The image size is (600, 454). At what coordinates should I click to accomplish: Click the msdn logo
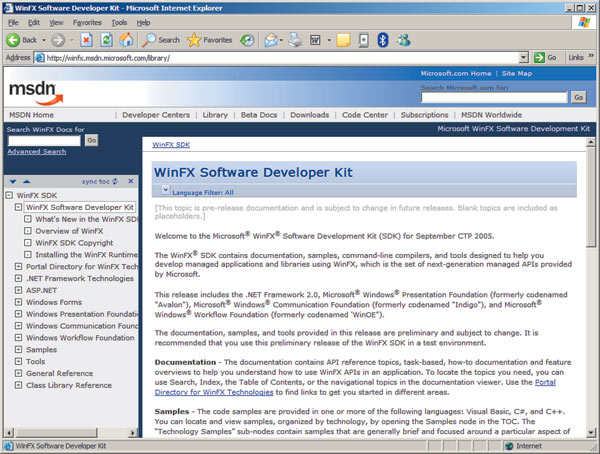36,92
